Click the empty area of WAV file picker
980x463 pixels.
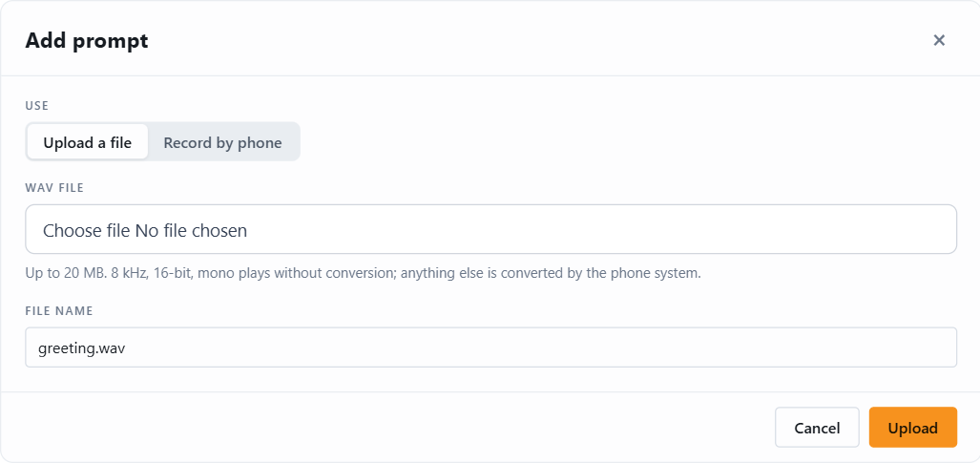click(600, 230)
